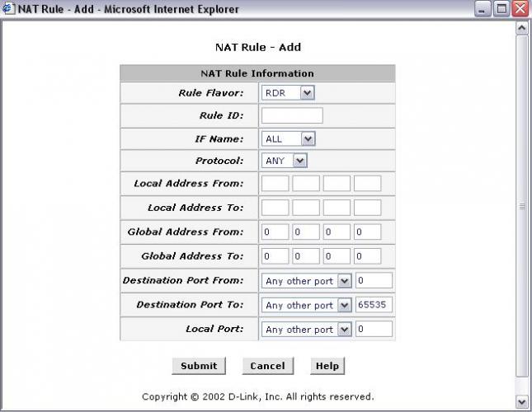The image size is (532, 412).
Task: Open the Destination Port From dropdown
Action: pyautogui.click(x=306, y=281)
